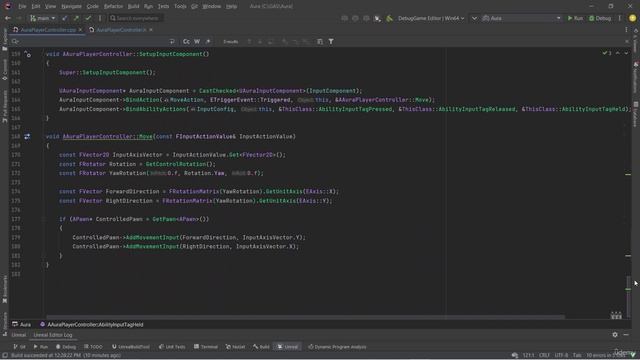
Task: Open the Unreal tool window button
Action: 288,347
